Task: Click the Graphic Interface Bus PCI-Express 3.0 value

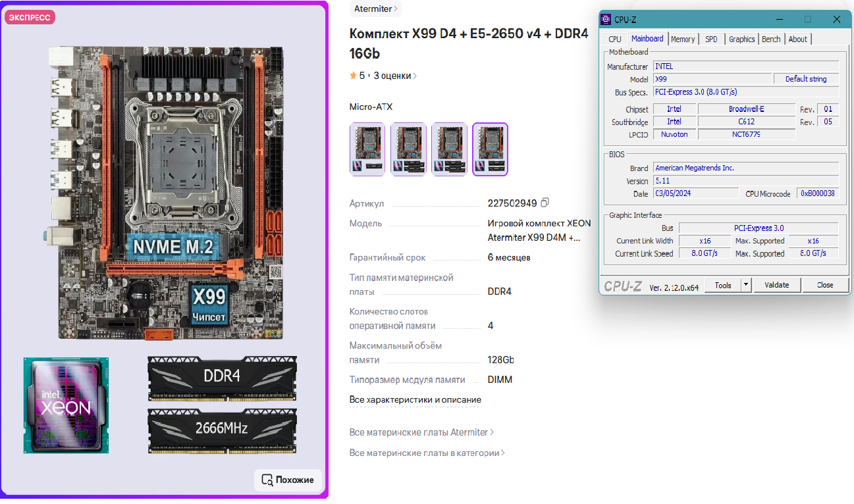Action: coord(759,228)
